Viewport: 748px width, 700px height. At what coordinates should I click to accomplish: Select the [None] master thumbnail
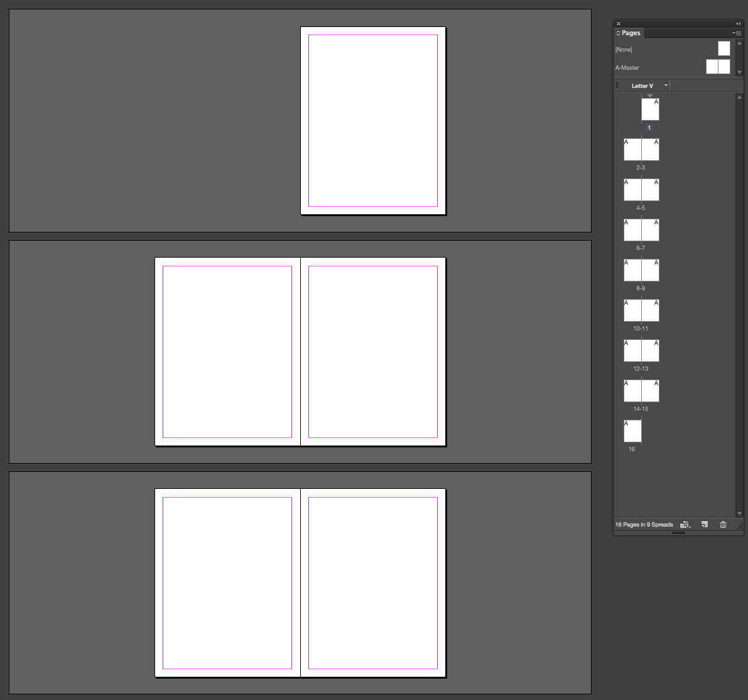click(724, 48)
